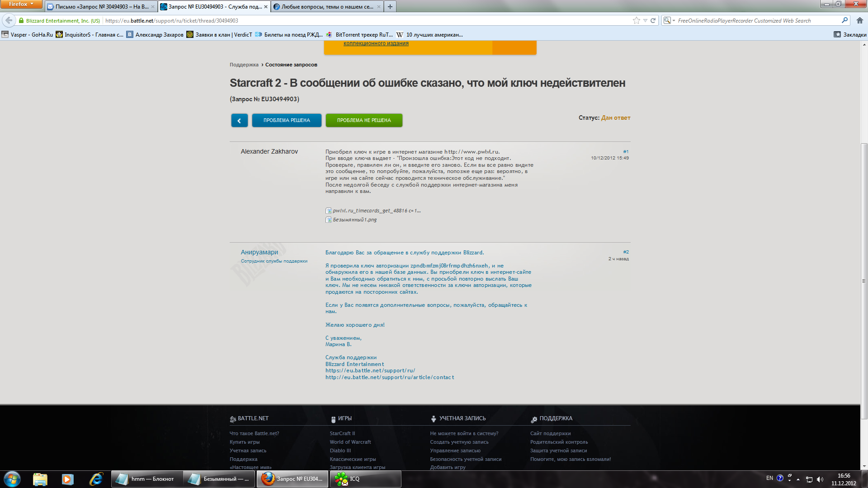
Task: Close the Любые вопросы tab
Action: (379, 7)
